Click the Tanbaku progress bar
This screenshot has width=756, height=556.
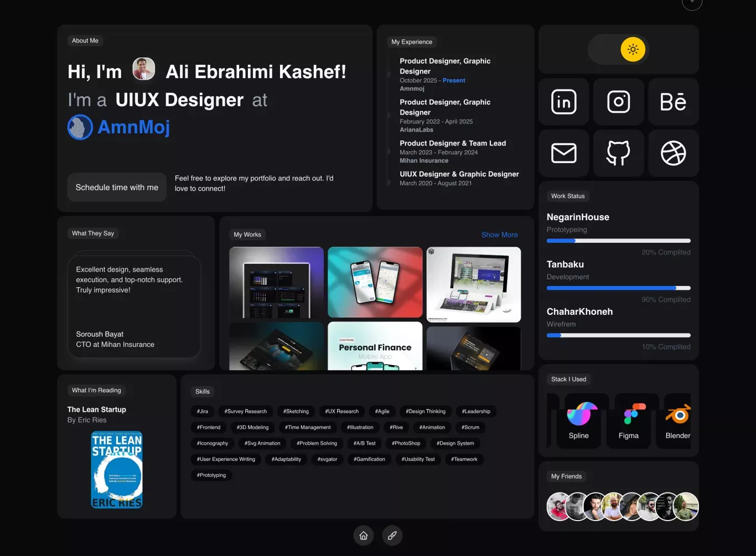(x=618, y=288)
